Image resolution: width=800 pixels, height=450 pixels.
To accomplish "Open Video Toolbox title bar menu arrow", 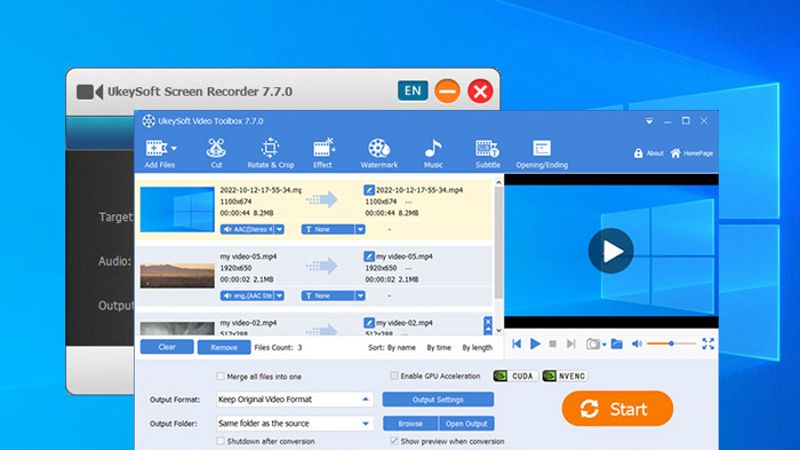I will 649,121.
